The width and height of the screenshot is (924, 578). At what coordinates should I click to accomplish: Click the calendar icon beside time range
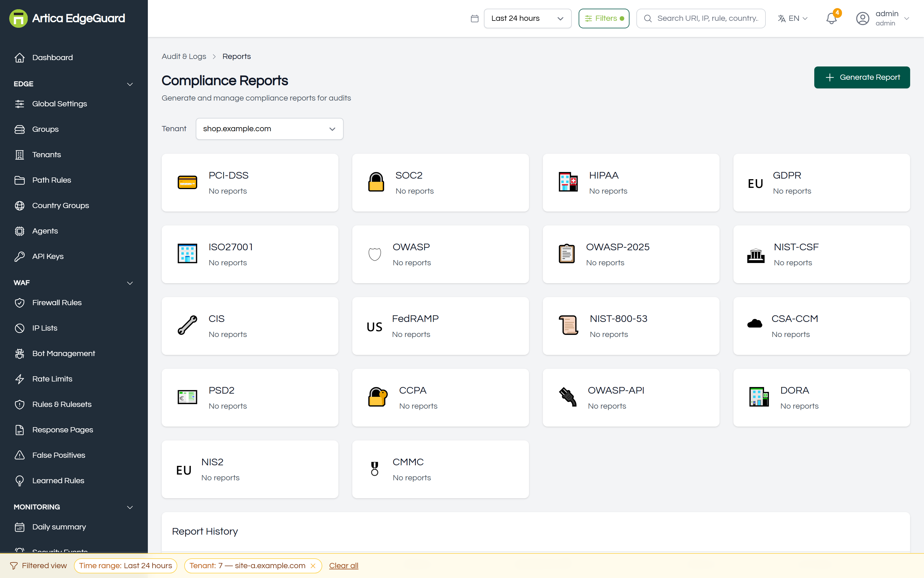474,18
